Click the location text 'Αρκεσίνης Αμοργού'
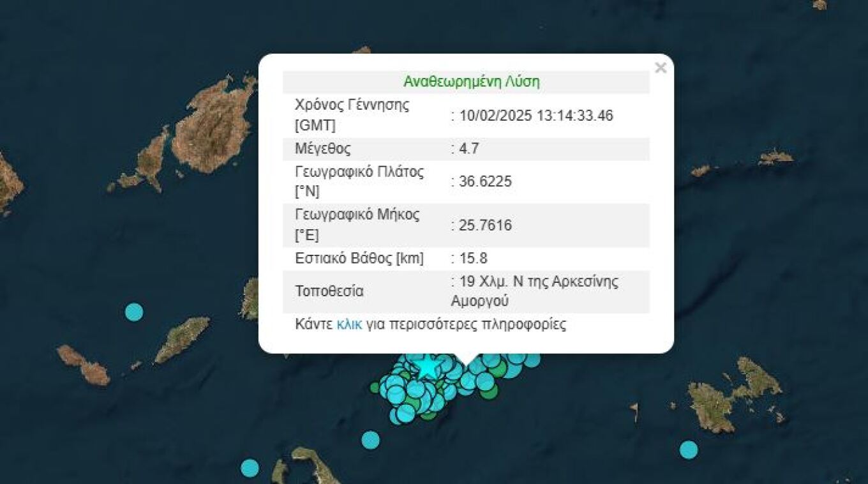This screenshot has width=868, height=484. [x=535, y=291]
